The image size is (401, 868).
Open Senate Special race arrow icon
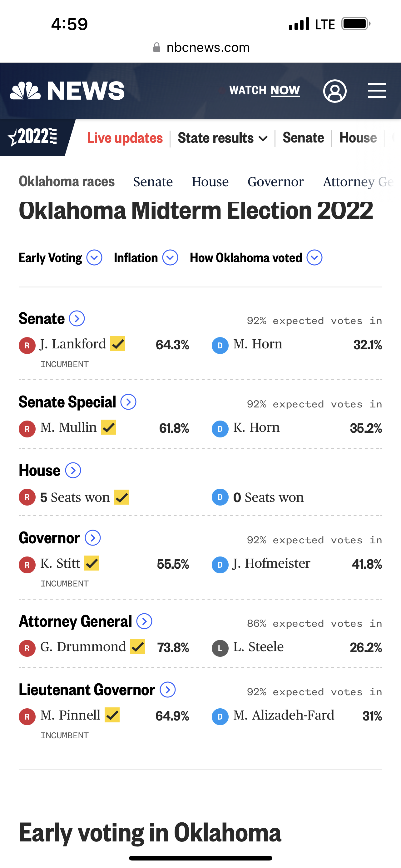click(x=128, y=402)
